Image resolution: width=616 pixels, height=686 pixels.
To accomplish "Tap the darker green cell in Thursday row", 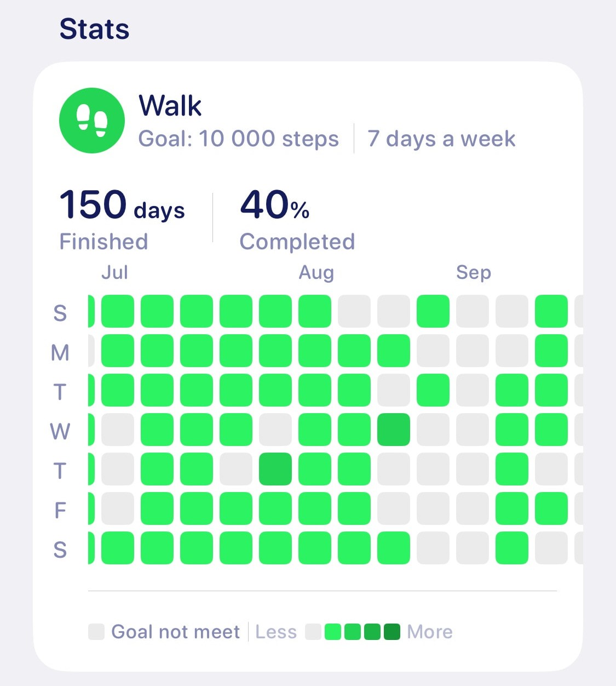I will point(275,469).
